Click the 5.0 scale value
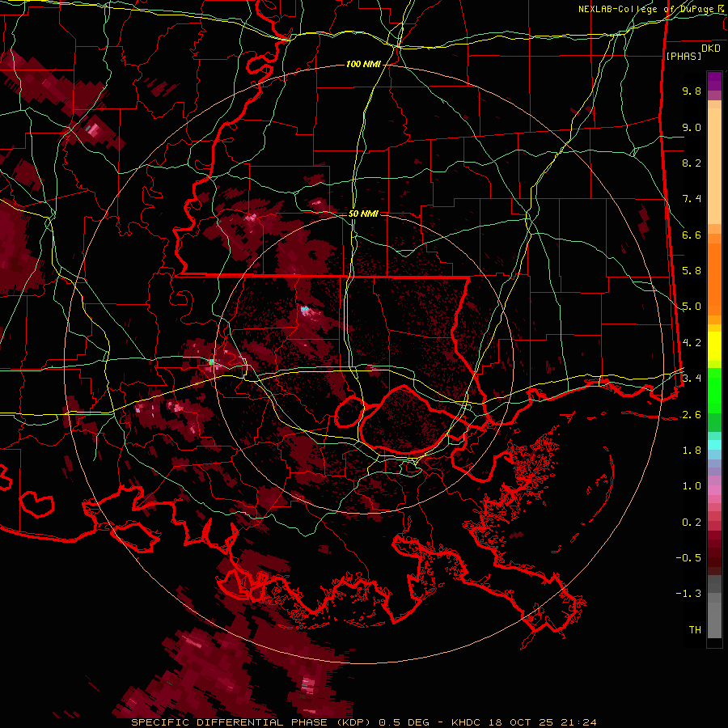 pos(692,307)
